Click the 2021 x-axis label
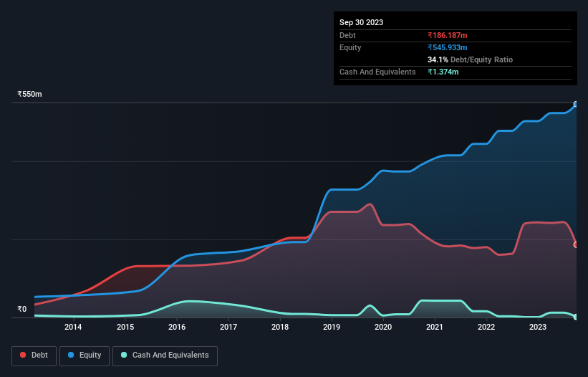The width and height of the screenshot is (588, 377). pos(435,327)
